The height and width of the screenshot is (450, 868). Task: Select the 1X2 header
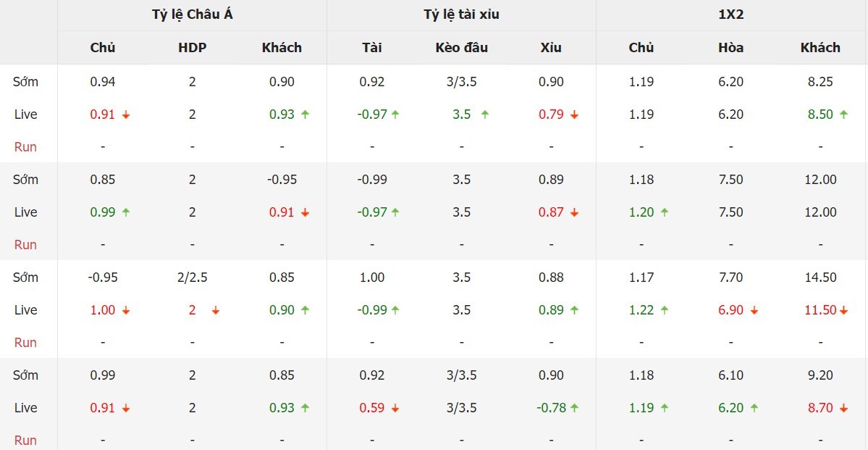(731, 15)
